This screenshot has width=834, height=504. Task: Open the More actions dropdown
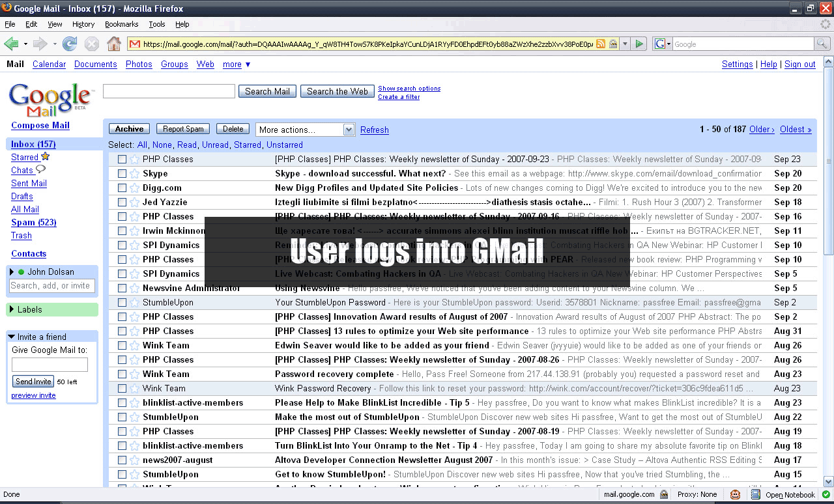pyautogui.click(x=305, y=130)
